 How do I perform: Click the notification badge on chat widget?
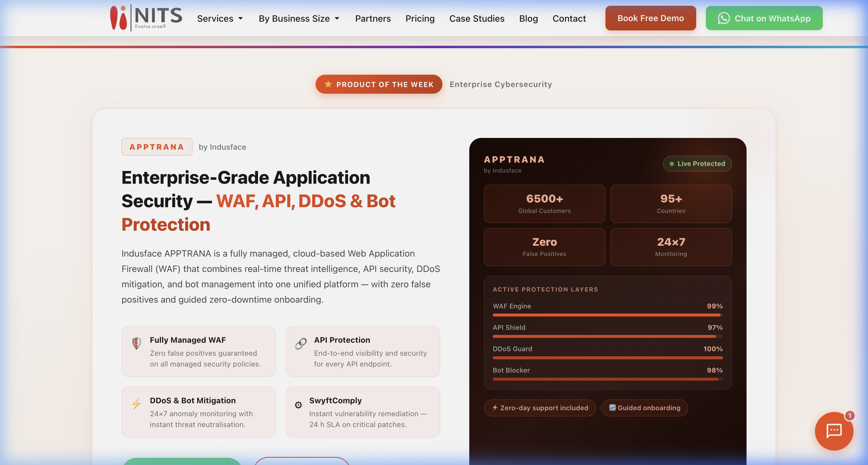pyautogui.click(x=850, y=416)
